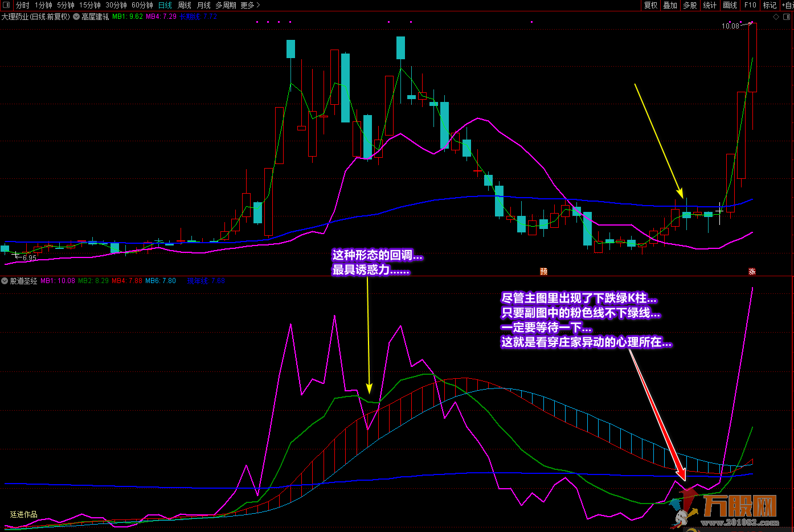Click the 廷进作品 author label
Viewport: 794px width, 532px height.
tap(23, 514)
